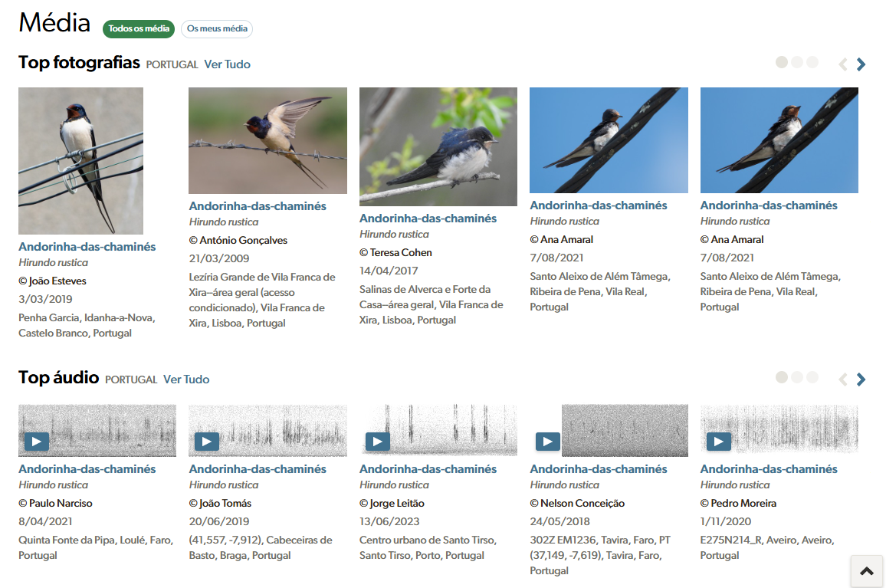Select second page dot in Top áudio

coord(797,377)
